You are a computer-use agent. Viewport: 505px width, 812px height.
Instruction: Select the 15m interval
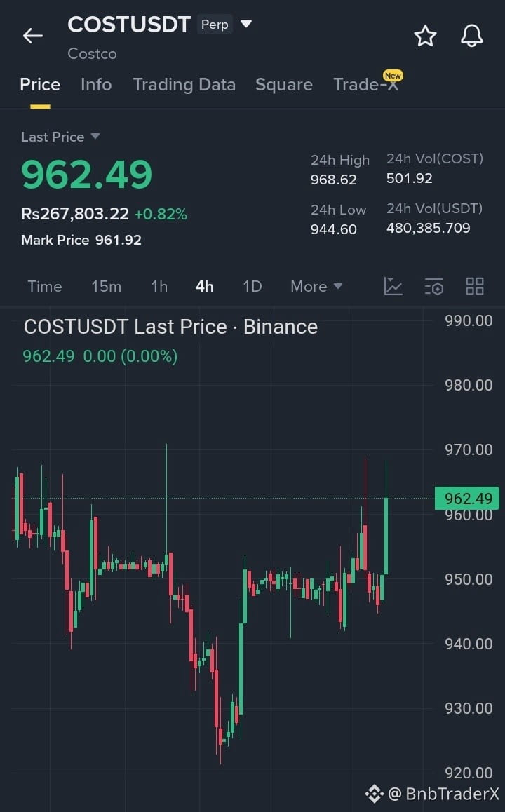click(x=106, y=286)
